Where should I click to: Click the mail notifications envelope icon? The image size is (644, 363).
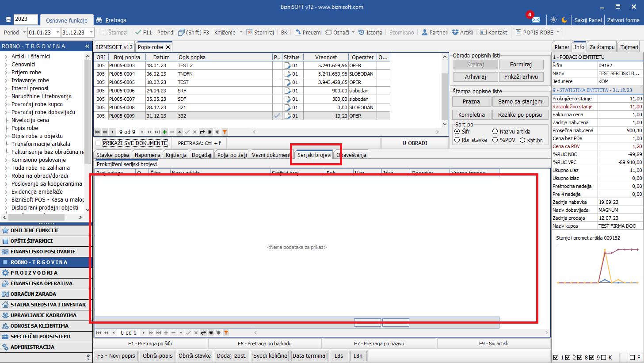click(x=536, y=20)
